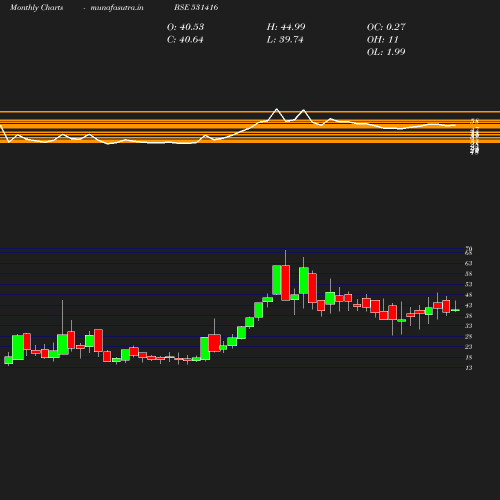Screen dimensions: 500x500
Task: Click the price axis label 43
Action: [469, 305]
